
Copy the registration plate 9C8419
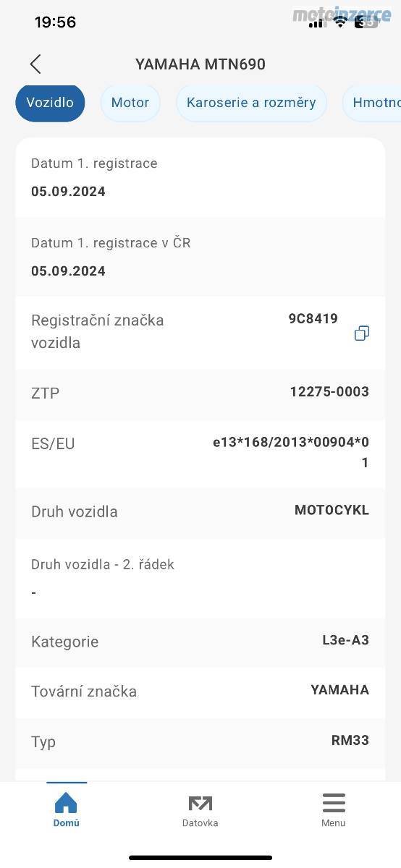pos(362,333)
